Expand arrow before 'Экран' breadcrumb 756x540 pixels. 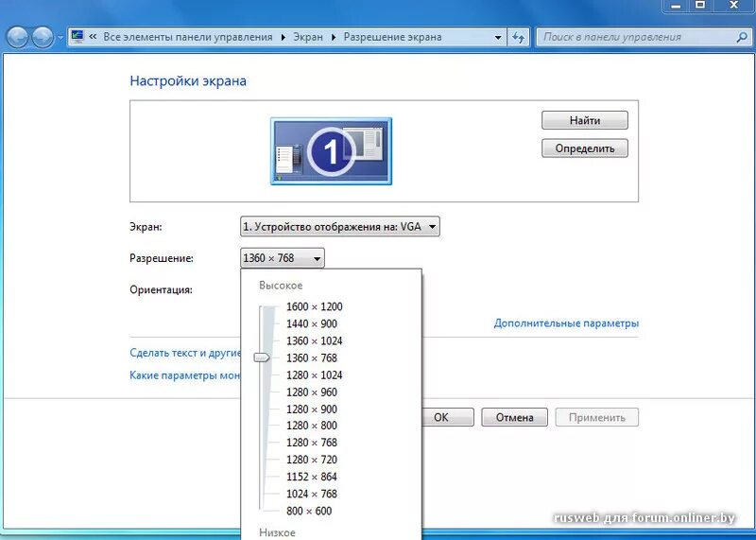click(x=283, y=37)
